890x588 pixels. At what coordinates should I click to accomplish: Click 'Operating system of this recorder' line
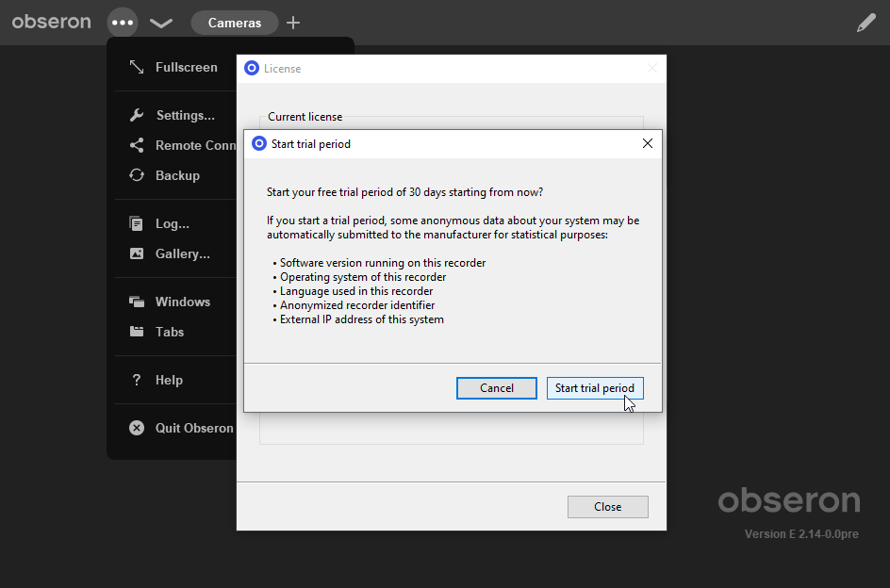coord(363,277)
